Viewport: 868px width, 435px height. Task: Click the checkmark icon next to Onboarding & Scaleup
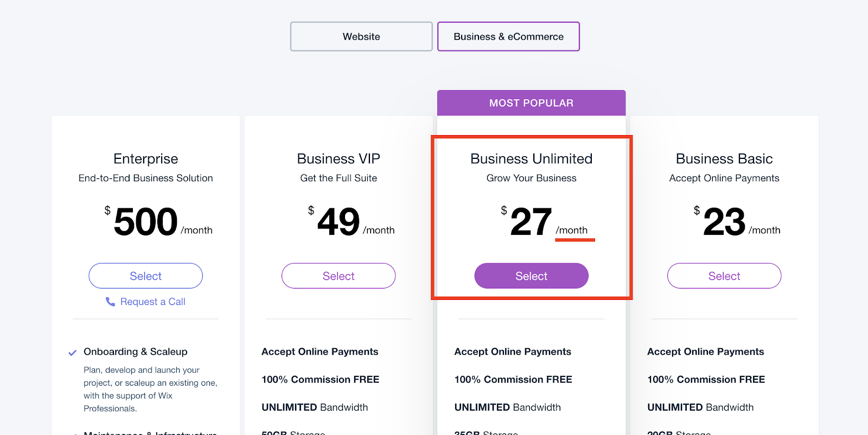(73, 353)
